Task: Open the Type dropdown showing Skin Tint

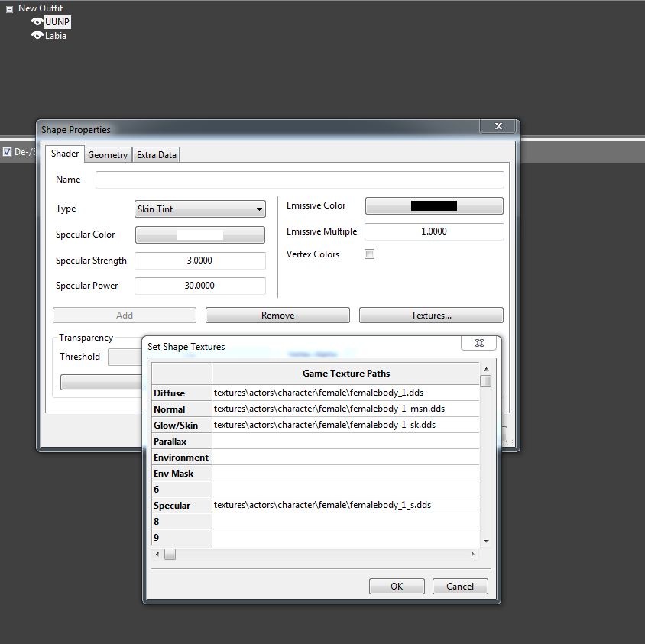Action: 200,209
